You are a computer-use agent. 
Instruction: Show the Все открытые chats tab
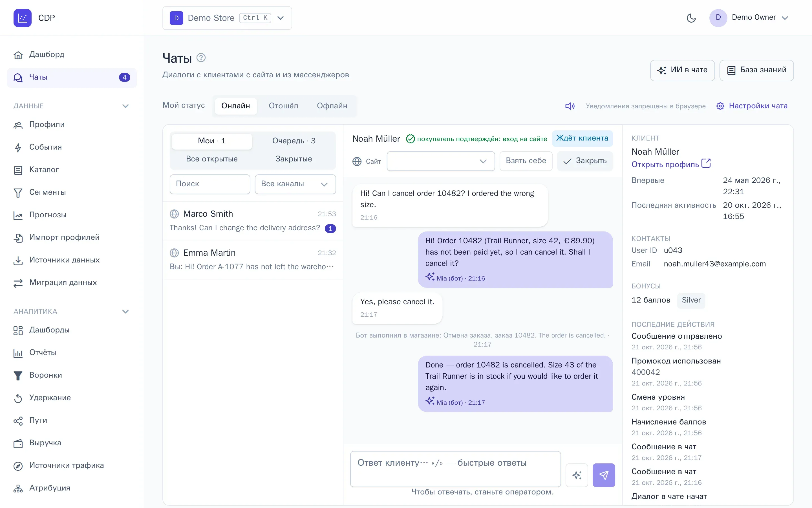tap(212, 159)
